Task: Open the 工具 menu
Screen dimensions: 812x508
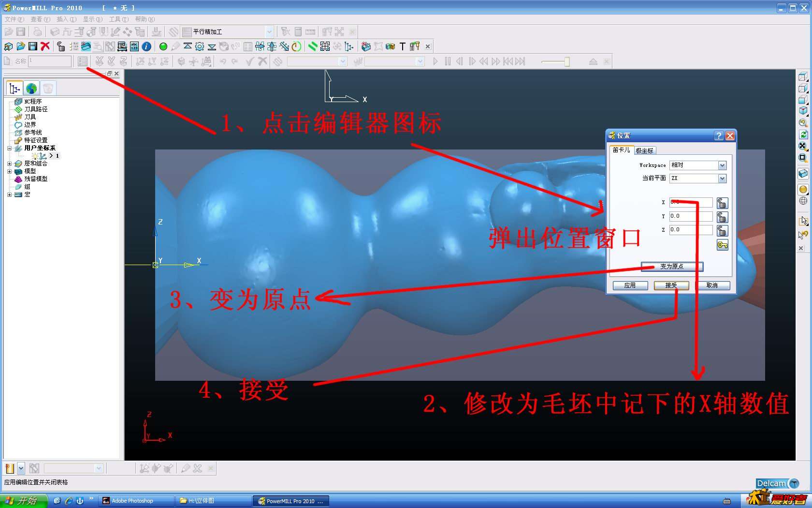Action: tap(118, 19)
